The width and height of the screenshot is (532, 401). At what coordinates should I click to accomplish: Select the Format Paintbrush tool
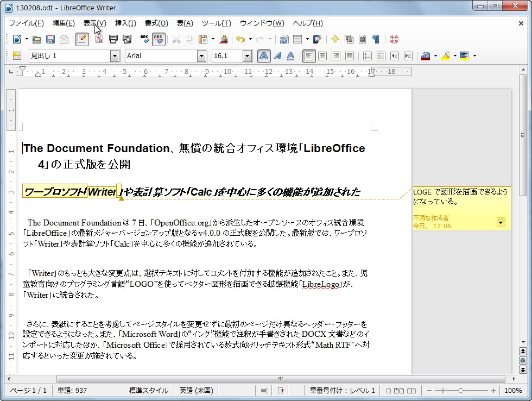224,39
